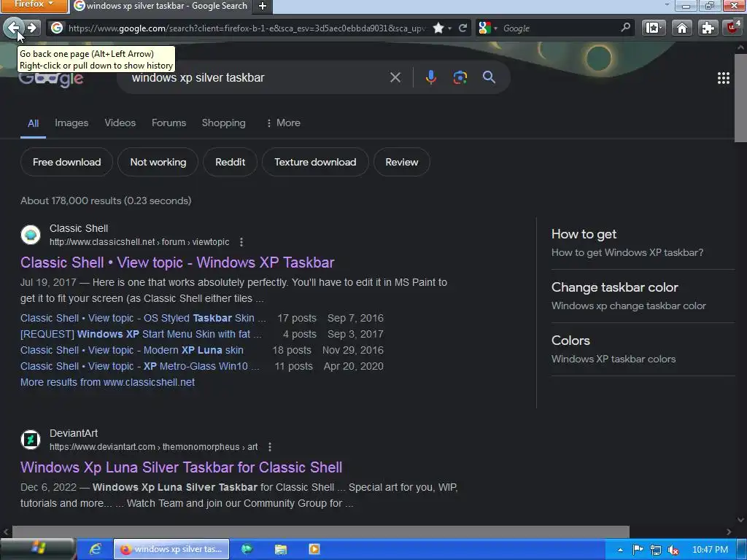This screenshot has width=747, height=560.
Task: Select the All results tab
Action: tap(33, 123)
